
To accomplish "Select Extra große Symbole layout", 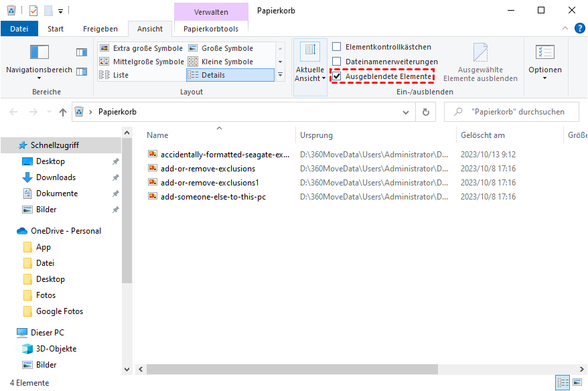I will pos(141,48).
